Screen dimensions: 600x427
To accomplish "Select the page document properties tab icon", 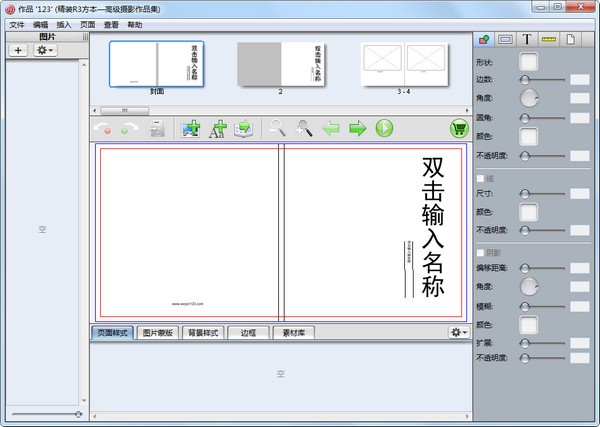I will pyautogui.click(x=571, y=39).
